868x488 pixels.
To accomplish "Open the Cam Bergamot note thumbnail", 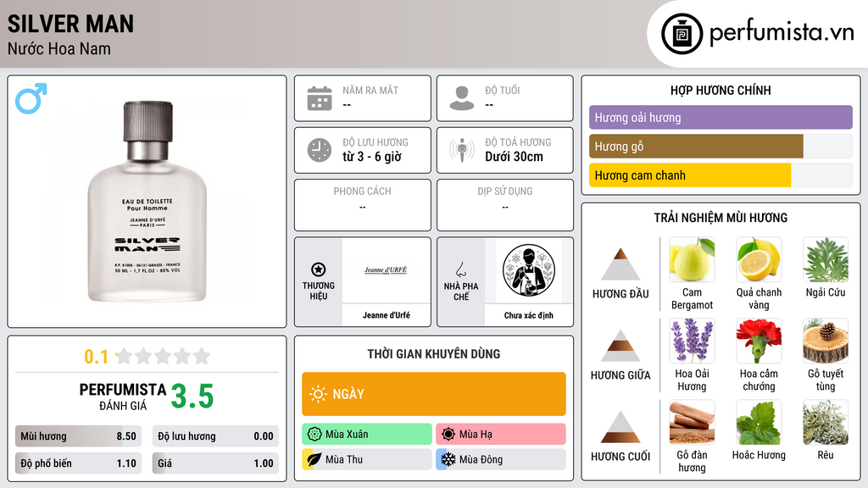I will click(692, 259).
